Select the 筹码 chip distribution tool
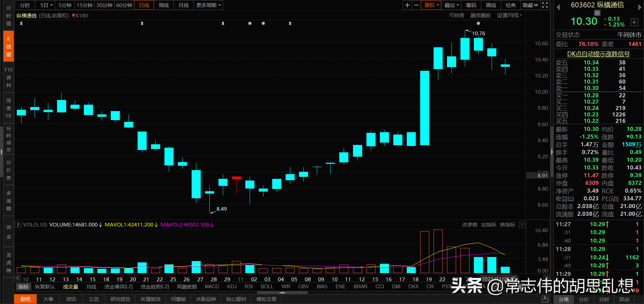The height and width of the screenshot is (304, 644). coord(471,5)
